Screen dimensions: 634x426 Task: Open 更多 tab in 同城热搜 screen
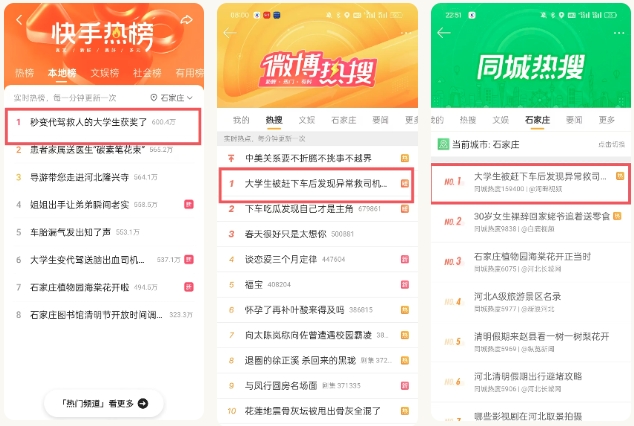coord(607,120)
